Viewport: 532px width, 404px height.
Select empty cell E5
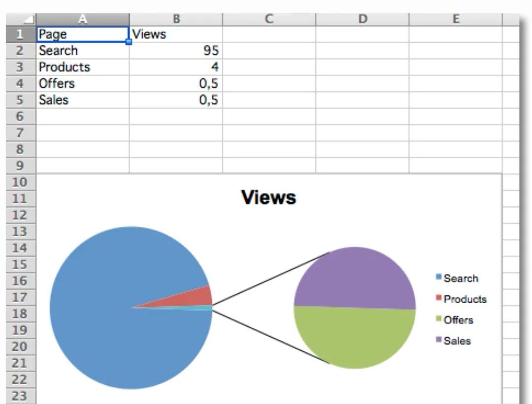[x=456, y=100]
